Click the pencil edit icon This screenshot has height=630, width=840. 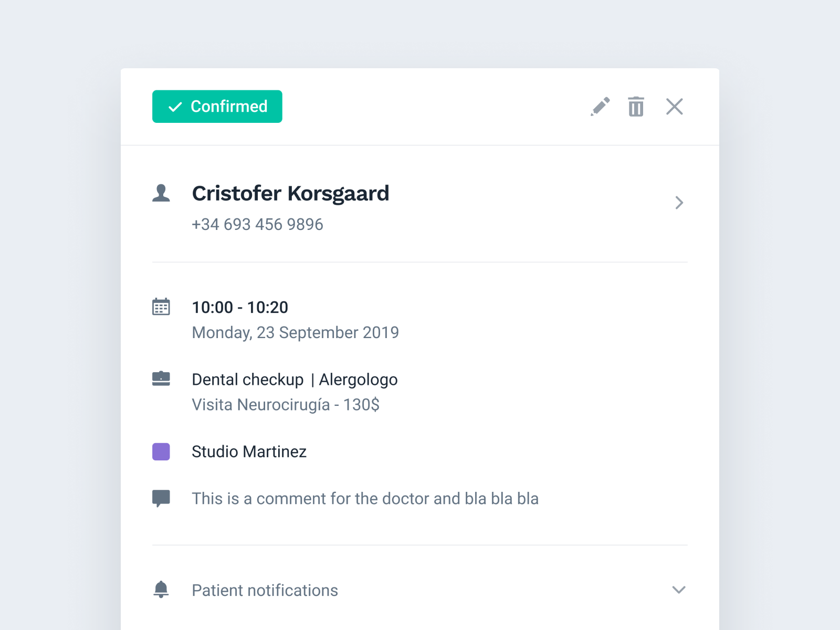601,107
